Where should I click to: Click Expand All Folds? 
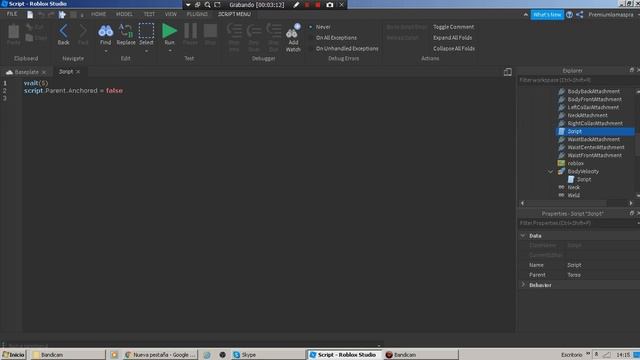pos(453,38)
